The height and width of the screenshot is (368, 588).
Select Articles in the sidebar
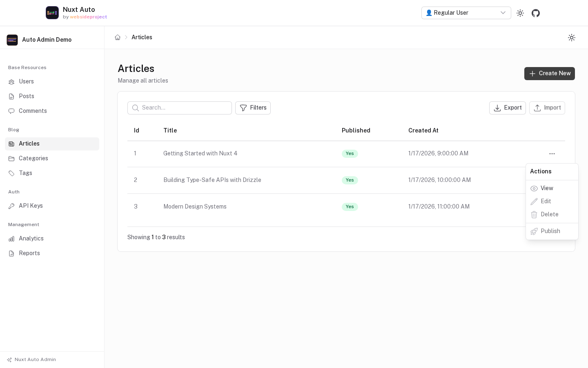(52, 144)
